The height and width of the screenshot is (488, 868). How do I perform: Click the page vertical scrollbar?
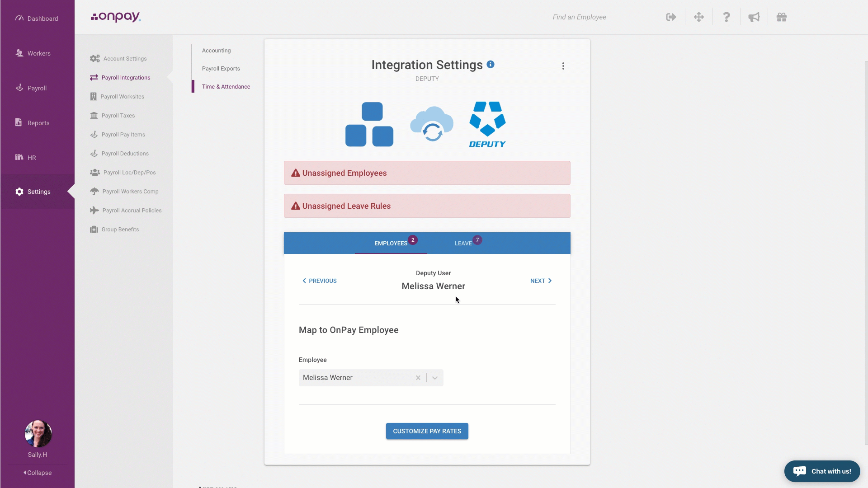click(866, 253)
